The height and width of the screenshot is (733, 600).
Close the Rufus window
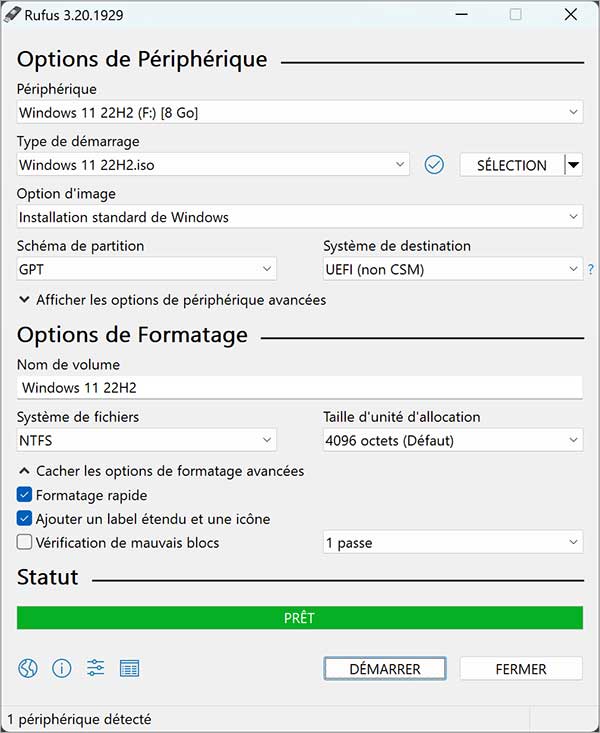(x=571, y=14)
